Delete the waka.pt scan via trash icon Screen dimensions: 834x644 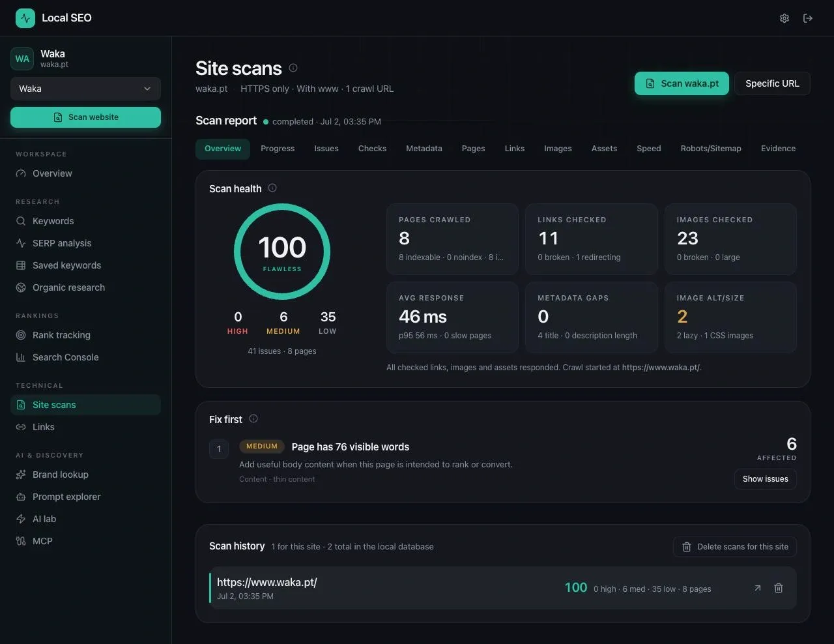point(778,588)
